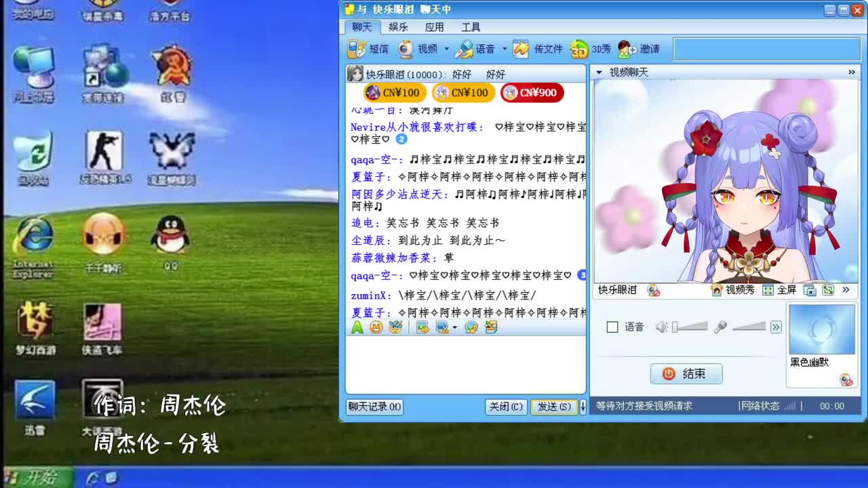Adjust the speaker volume slider
868x488 pixels.
coord(690,327)
